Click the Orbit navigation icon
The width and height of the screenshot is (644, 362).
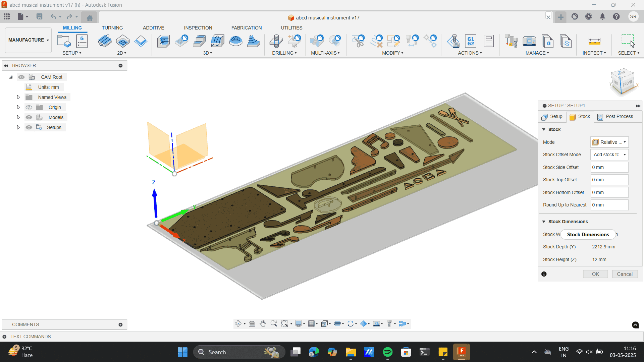click(238, 323)
